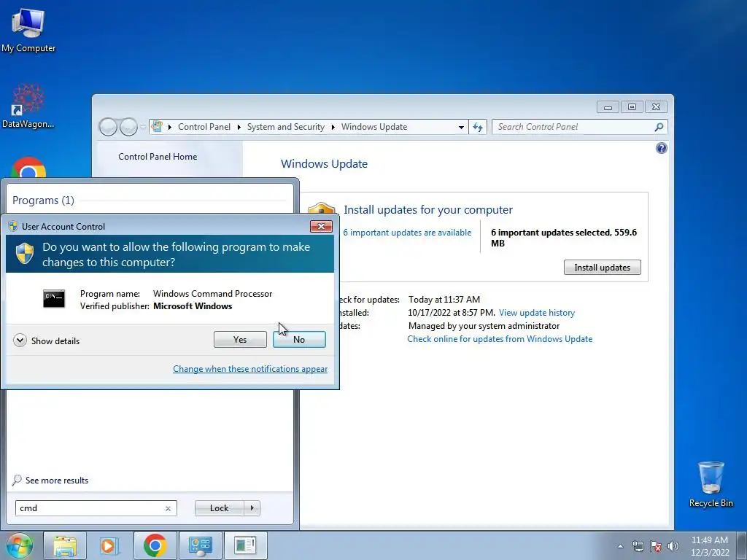Viewport: 747px width, 560px height.
Task: Click the Managed by your system administrator text
Action: [x=484, y=326]
